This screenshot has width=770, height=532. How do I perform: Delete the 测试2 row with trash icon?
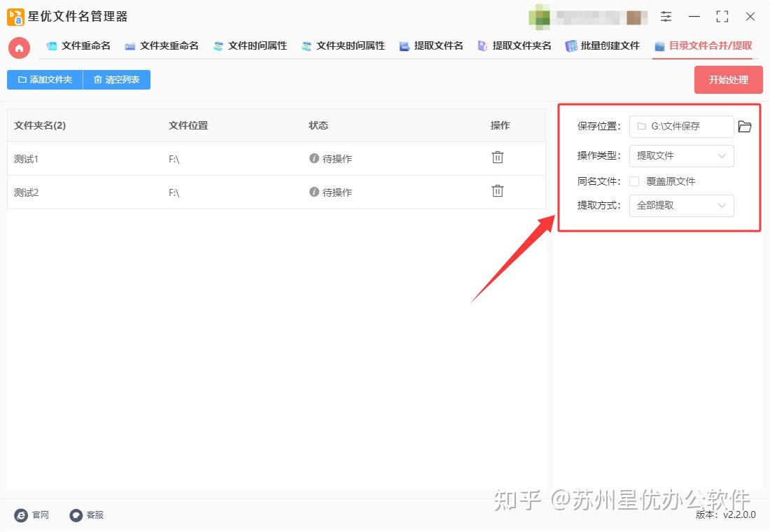point(498,190)
